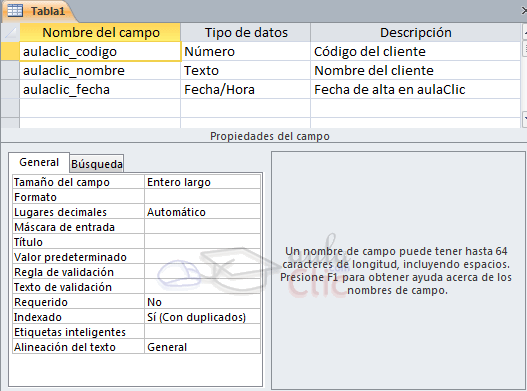This screenshot has width=527, height=391.
Task: Click the Nombre del campo column header
Action: (x=100, y=33)
